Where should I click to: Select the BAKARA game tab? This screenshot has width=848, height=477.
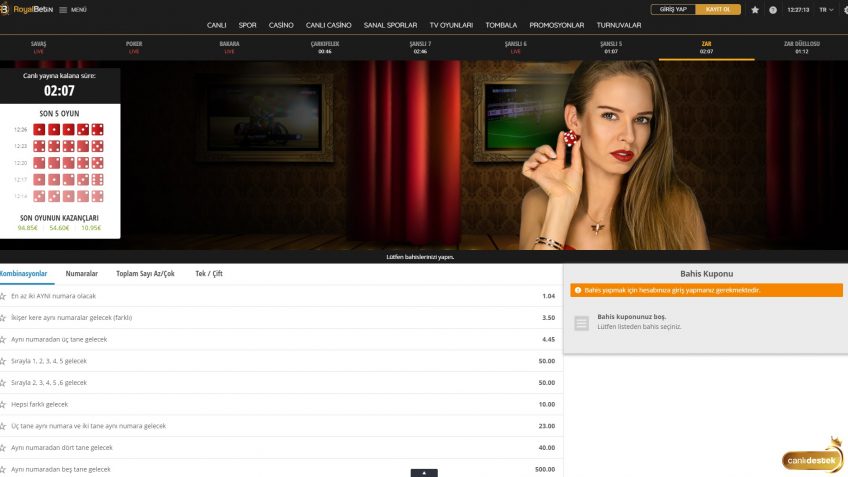click(229, 47)
